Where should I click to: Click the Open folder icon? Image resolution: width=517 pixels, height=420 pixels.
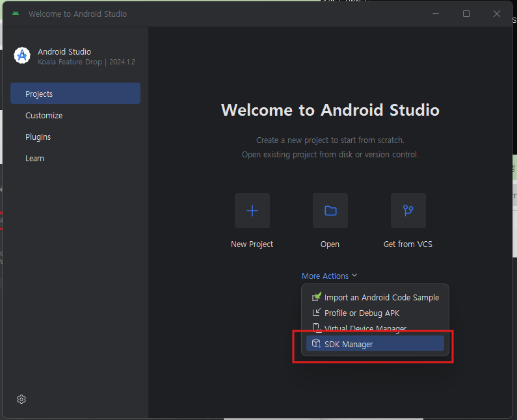click(330, 211)
